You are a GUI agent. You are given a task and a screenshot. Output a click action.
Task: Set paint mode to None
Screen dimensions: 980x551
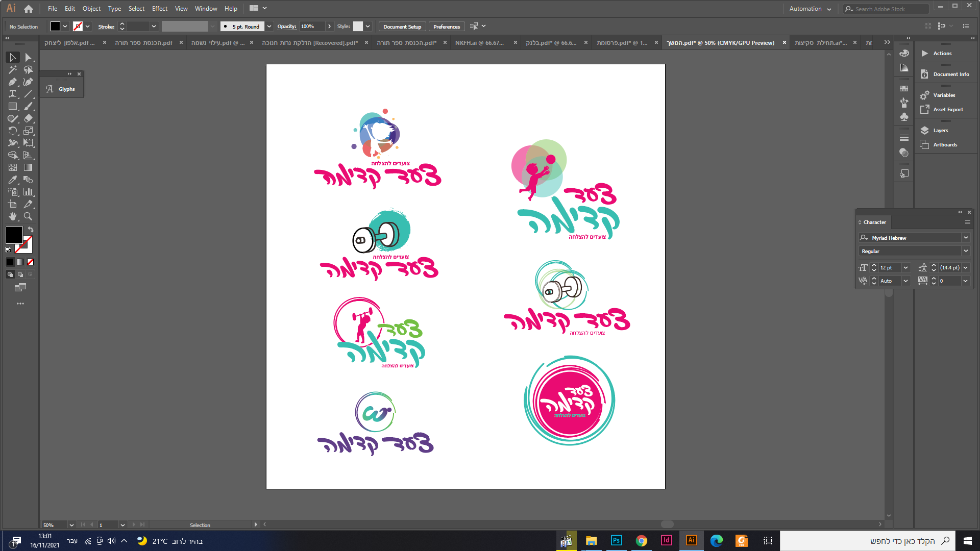point(30,262)
